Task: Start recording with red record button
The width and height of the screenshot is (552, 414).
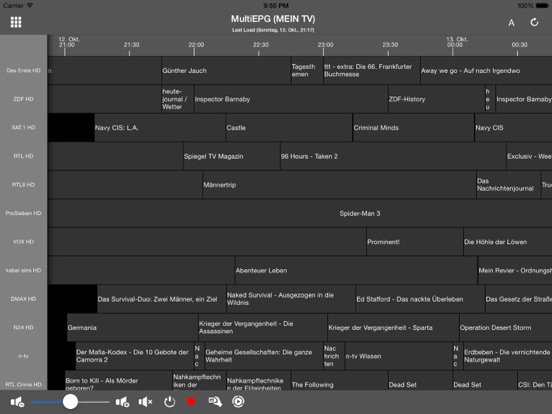Action: 191,402
